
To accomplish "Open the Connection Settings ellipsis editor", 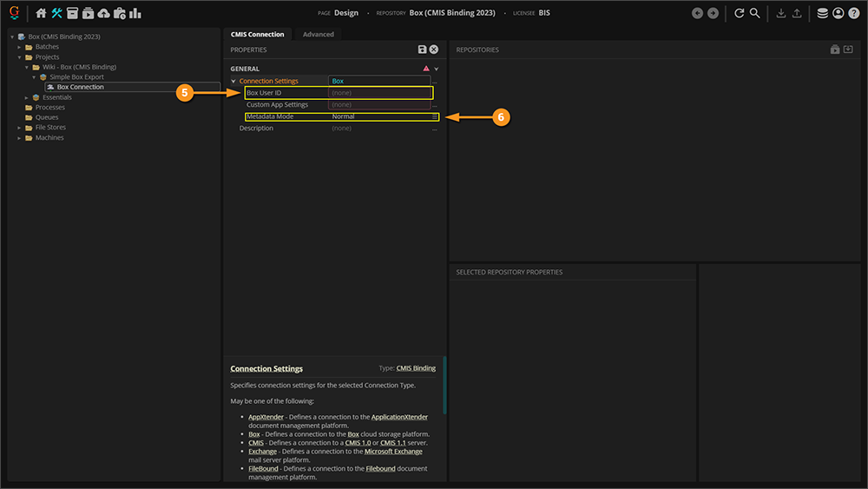I will [435, 82].
